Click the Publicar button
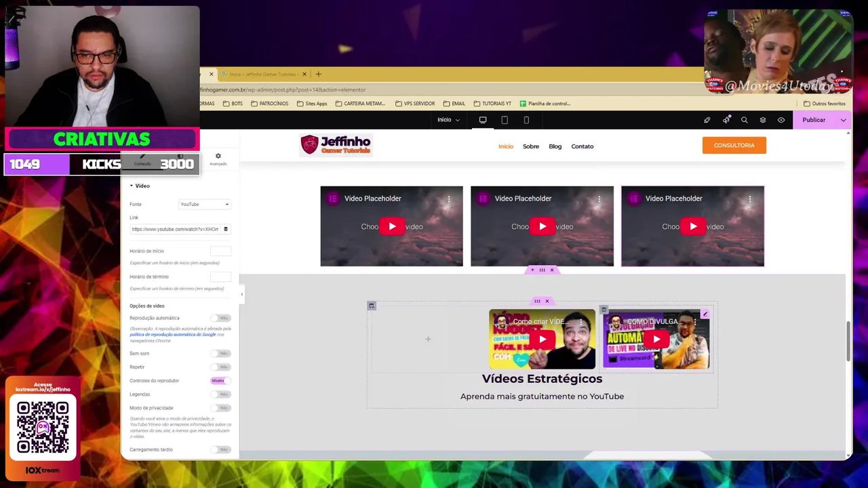The height and width of the screenshot is (488, 868). pyautogui.click(x=814, y=120)
